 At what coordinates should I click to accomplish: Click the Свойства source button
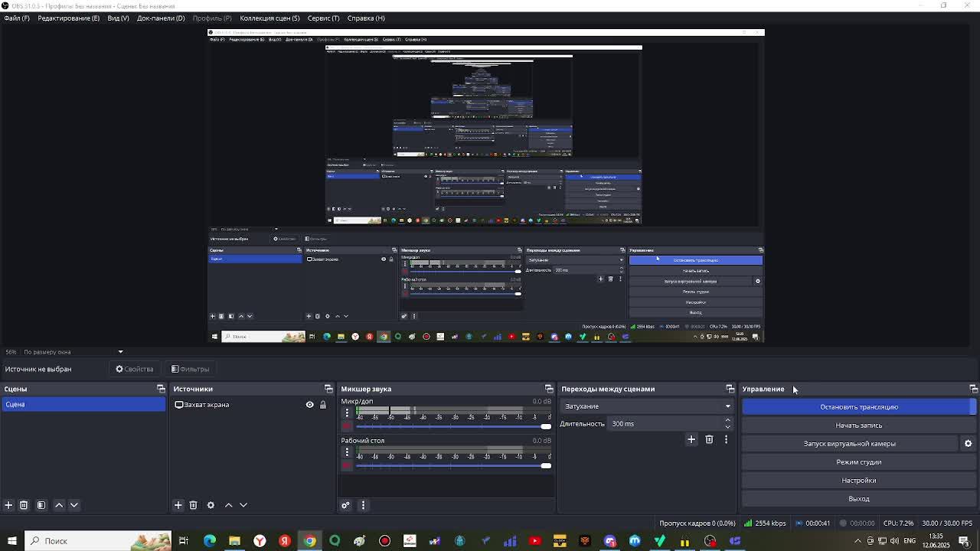[135, 369]
